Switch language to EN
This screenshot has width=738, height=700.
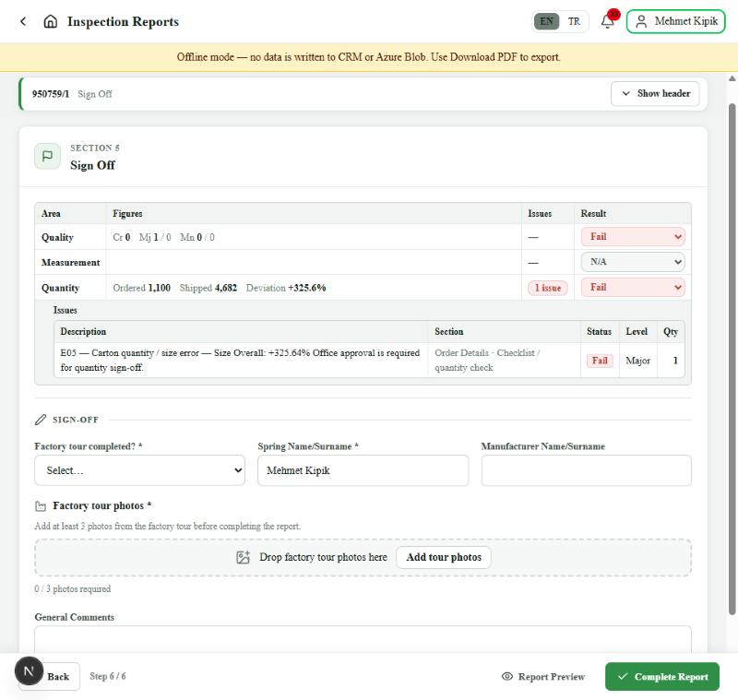click(546, 21)
